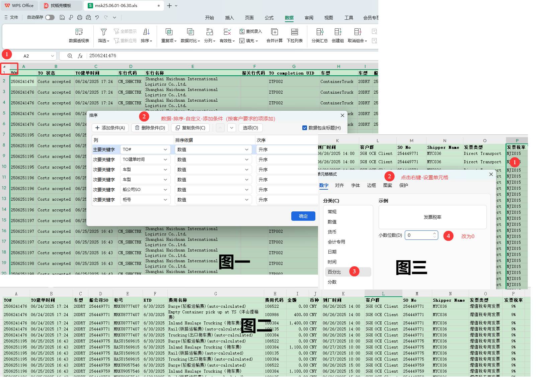Click 添加条件(A) button

point(110,128)
